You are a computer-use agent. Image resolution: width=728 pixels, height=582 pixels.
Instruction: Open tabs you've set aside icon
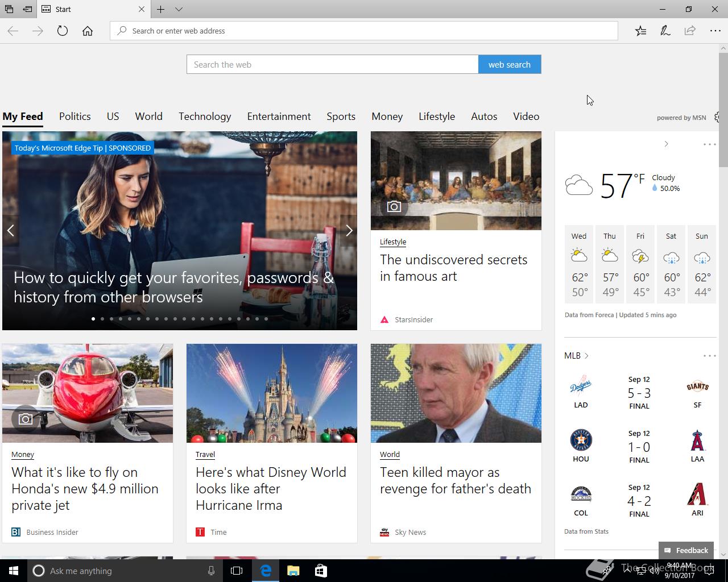tap(9, 9)
